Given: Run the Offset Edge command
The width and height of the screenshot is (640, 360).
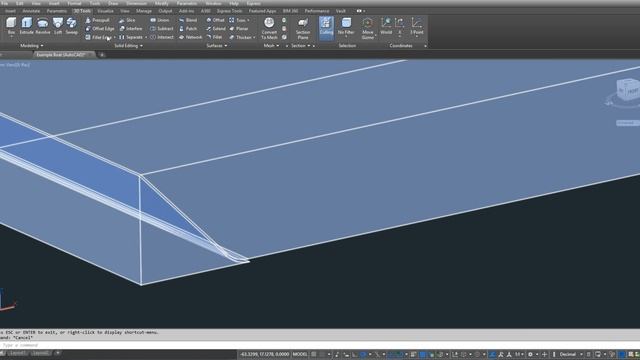Looking at the screenshot, I should point(100,29).
